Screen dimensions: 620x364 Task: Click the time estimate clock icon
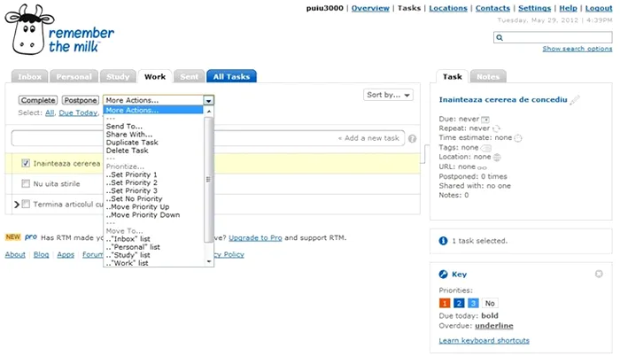518,138
